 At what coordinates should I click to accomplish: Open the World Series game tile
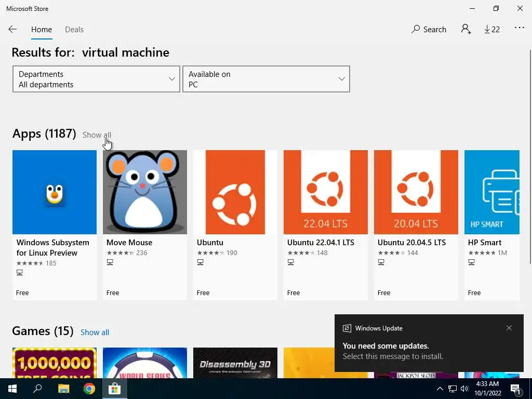[145, 363]
